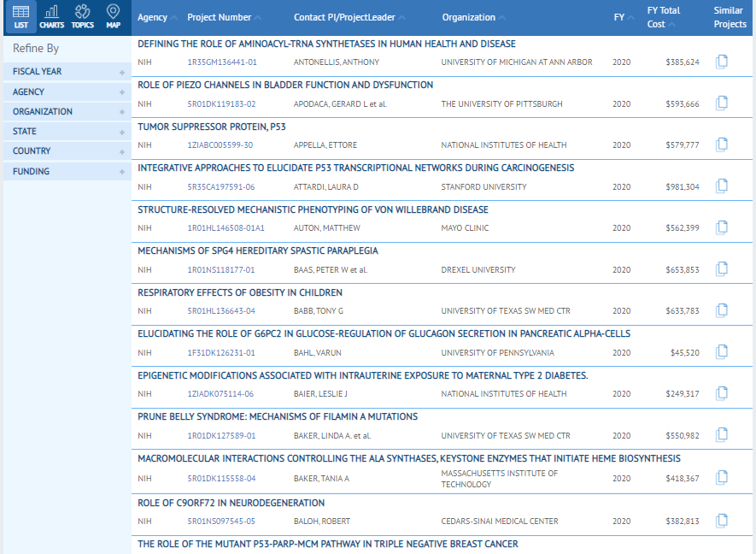View similar projects for Baas, Peter row

click(x=721, y=269)
